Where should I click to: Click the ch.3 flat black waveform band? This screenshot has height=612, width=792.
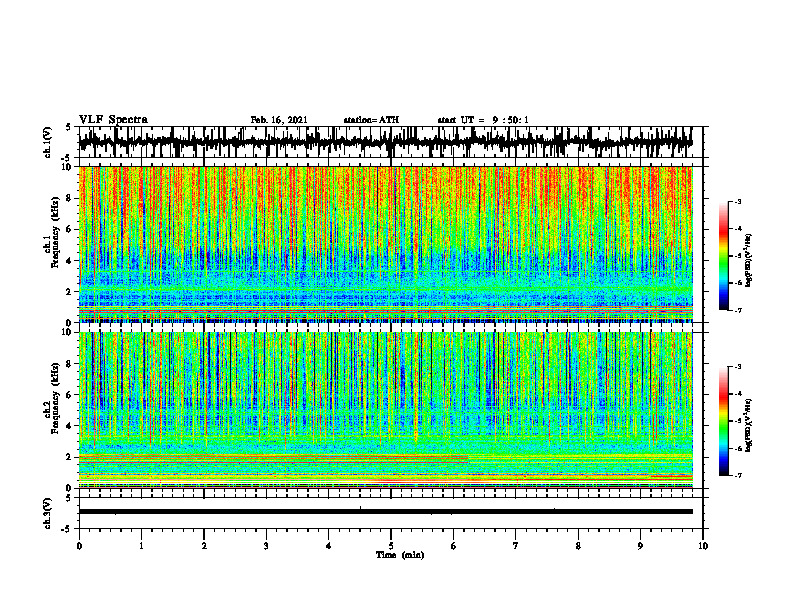pyautogui.click(x=385, y=512)
